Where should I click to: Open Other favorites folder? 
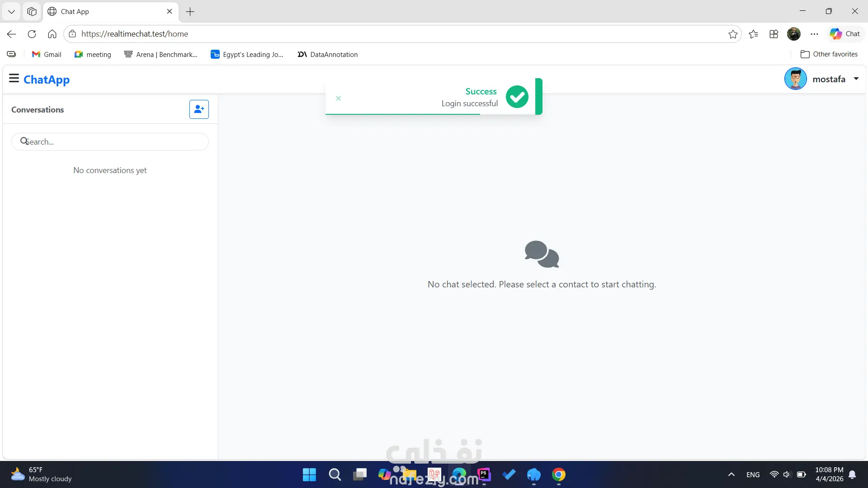coord(829,54)
